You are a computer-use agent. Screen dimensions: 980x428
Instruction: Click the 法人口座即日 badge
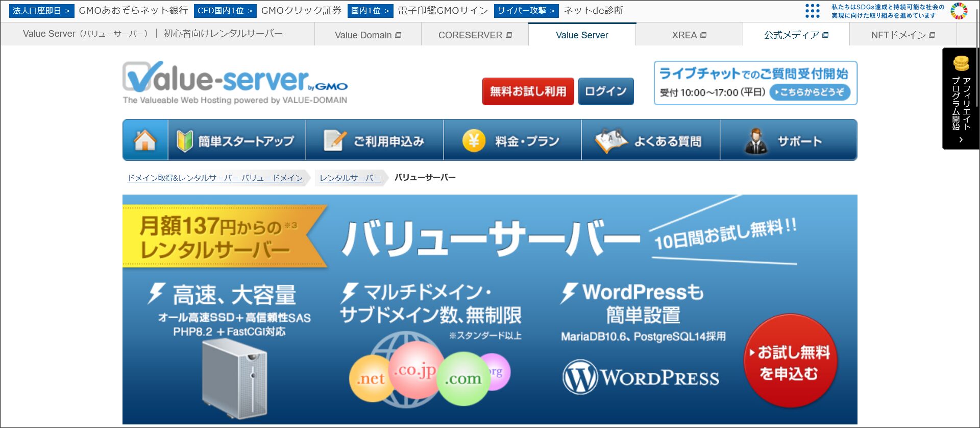click(41, 11)
